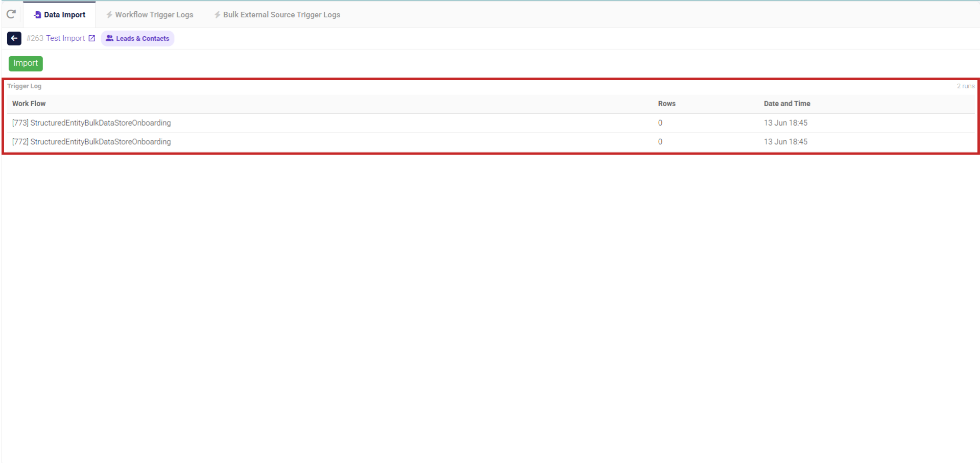Click the Rows value for workflow [772]
This screenshot has height=464, width=980.
660,142
